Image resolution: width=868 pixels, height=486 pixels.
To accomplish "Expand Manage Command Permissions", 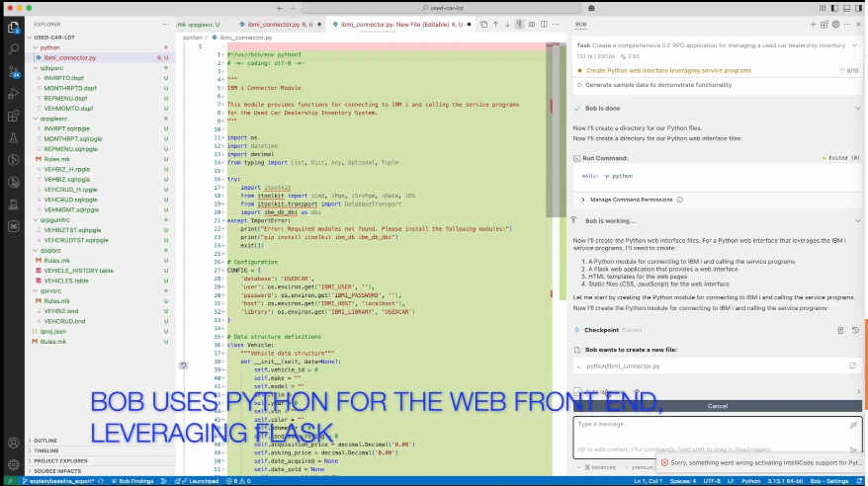I will click(x=583, y=200).
